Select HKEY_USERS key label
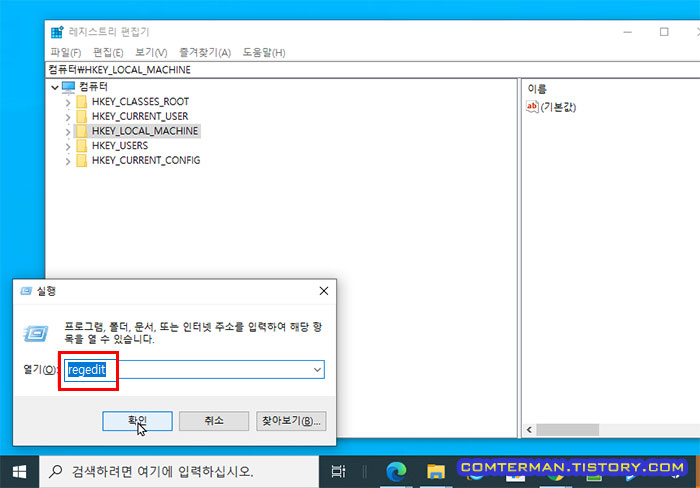The width and height of the screenshot is (700, 488). (x=120, y=146)
